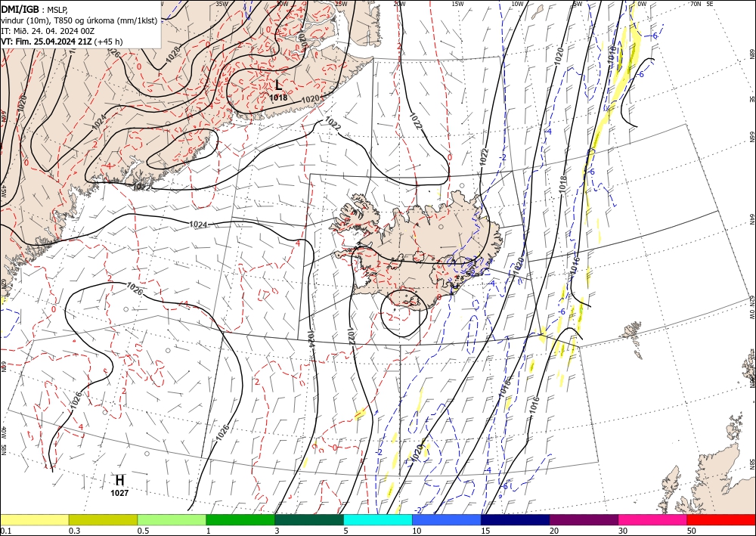Click the 'VT: Fim. 25.04.2024 21Z (+45 h)' line
The width and height of the screenshot is (756, 536).
pos(62,42)
